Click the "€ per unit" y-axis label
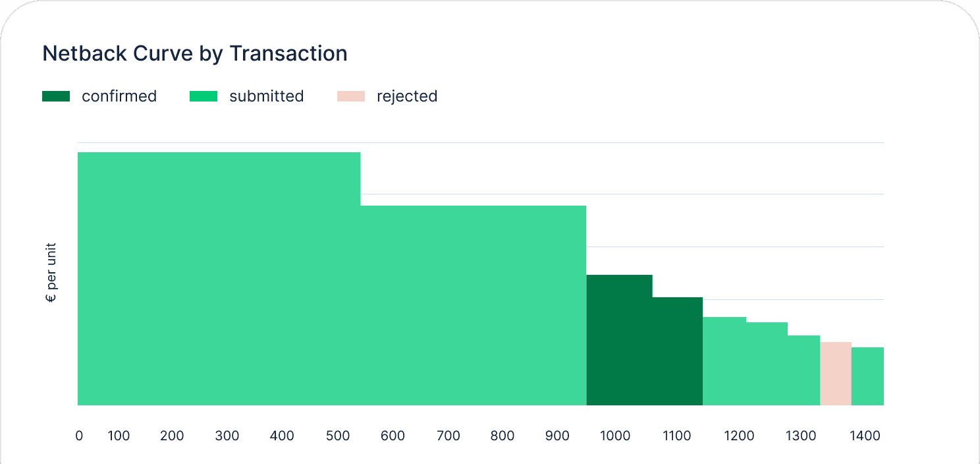This screenshot has height=464, width=980. 51,273
